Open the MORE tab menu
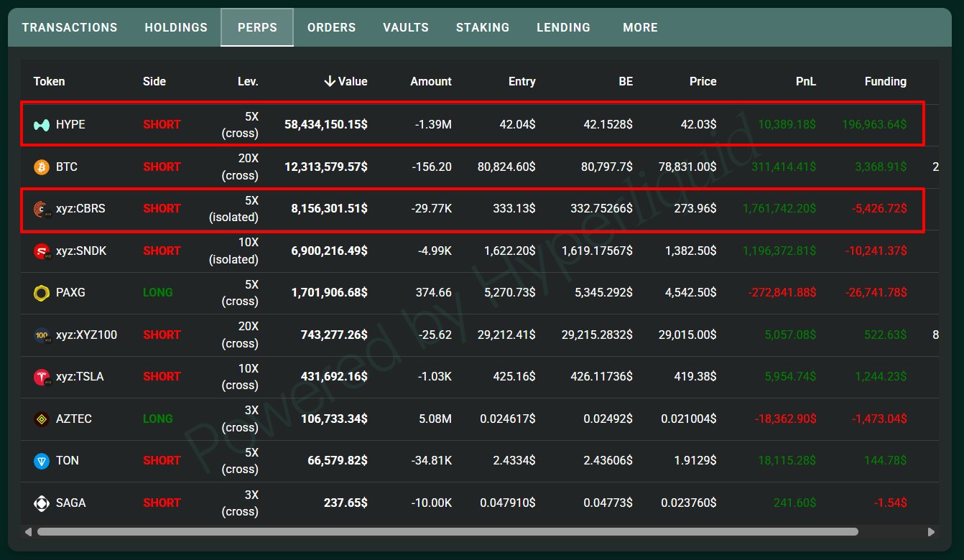The width and height of the screenshot is (964, 560). 640,27
